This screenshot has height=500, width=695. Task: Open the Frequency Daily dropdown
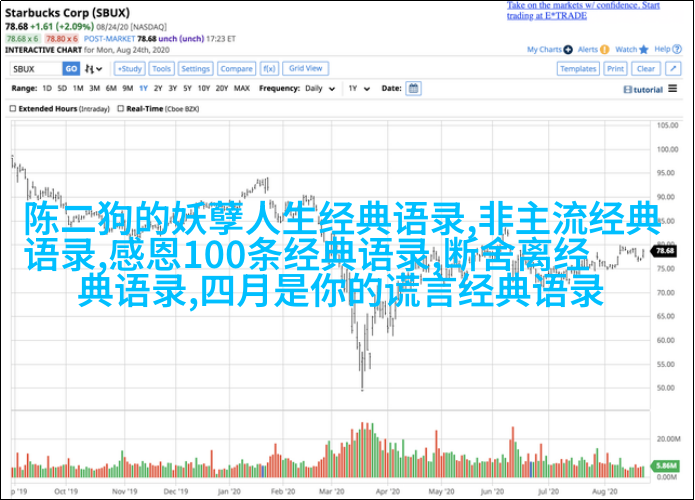[320, 89]
